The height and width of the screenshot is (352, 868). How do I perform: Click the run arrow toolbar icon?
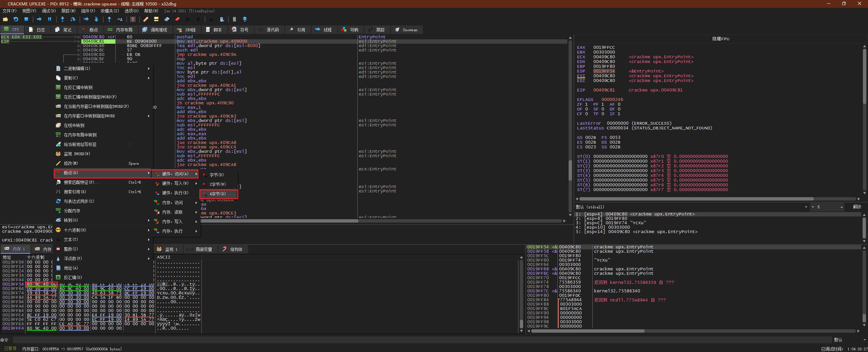(39, 19)
